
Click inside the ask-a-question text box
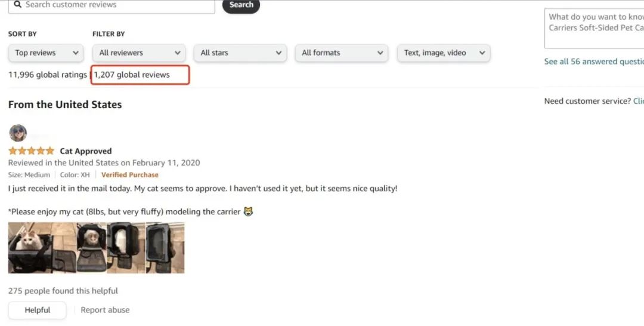[594, 29]
